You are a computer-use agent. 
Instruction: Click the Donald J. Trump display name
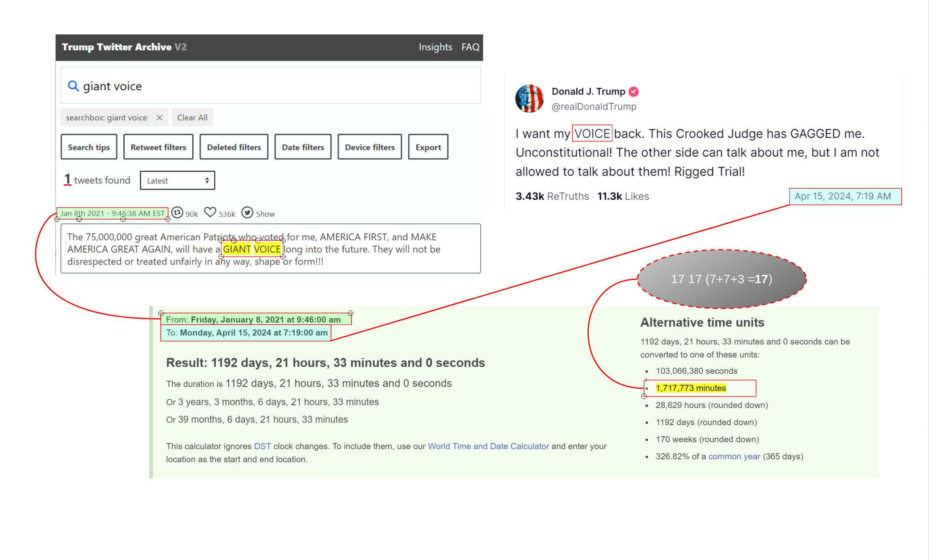(x=588, y=91)
